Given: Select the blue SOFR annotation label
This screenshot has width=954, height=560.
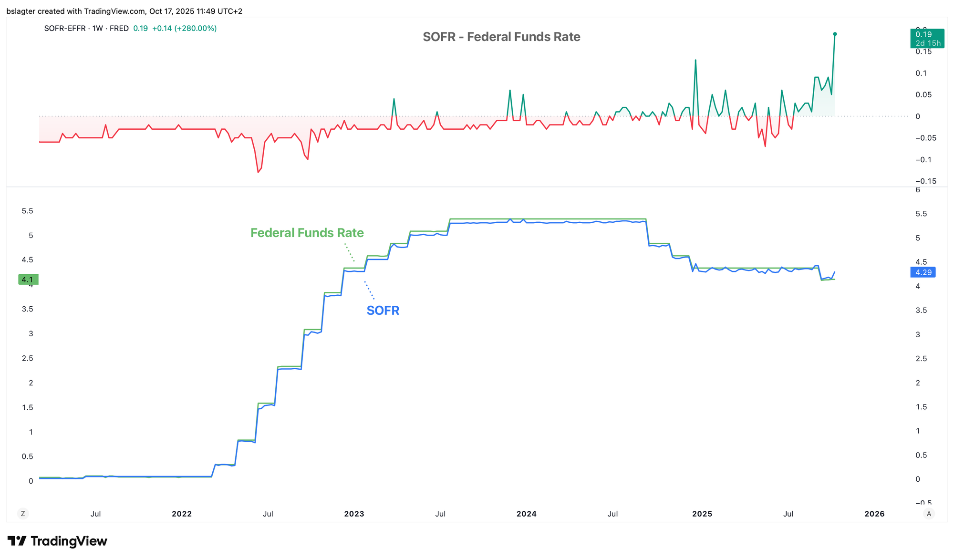Looking at the screenshot, I should coord(383,311).
